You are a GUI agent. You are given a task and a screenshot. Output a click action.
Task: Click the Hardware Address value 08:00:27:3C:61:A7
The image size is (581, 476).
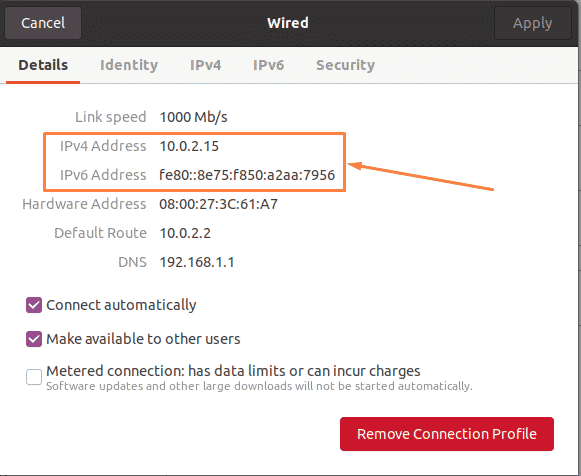[219, 204]
